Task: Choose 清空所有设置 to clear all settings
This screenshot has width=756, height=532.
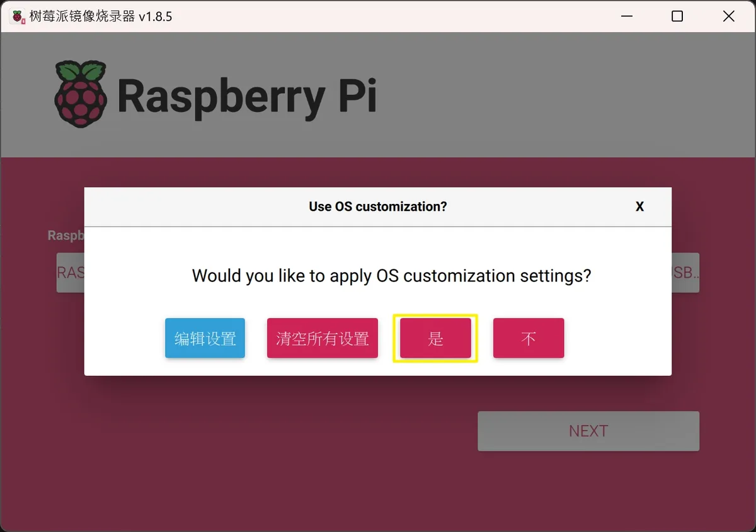Action: 323,338
